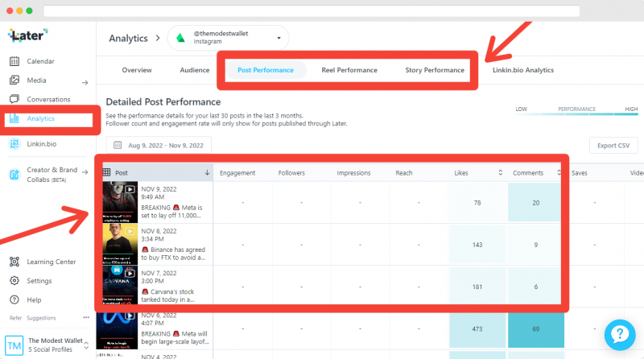
Task: Click the sort arrow on the Post column
Action: tap(207, 172)
